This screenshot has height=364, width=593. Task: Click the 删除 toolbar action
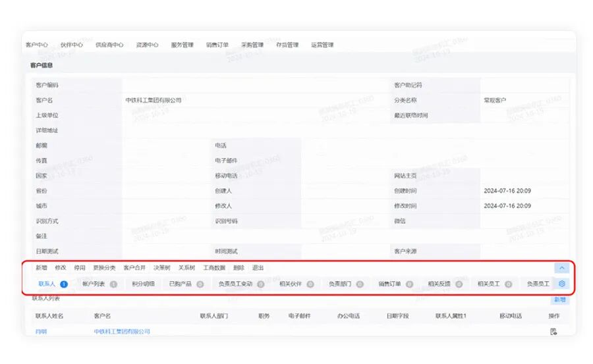(x=239, y=268)
